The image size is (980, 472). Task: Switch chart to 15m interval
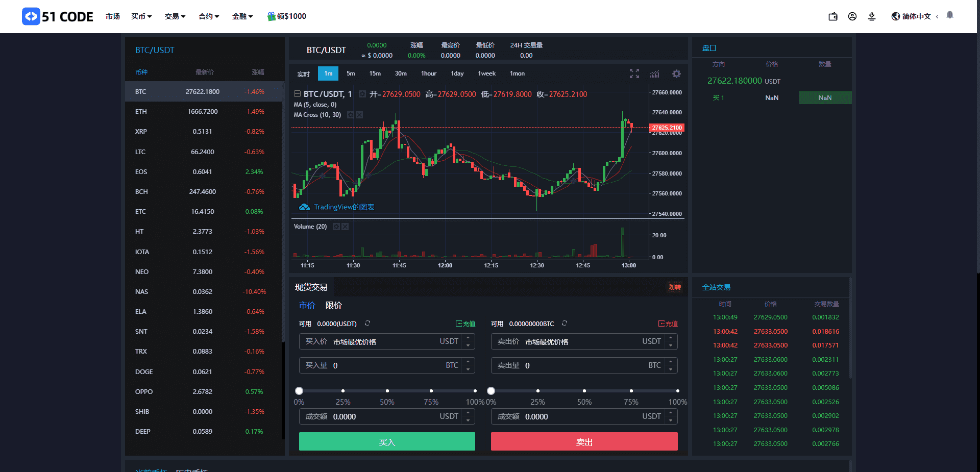[375, 73]
